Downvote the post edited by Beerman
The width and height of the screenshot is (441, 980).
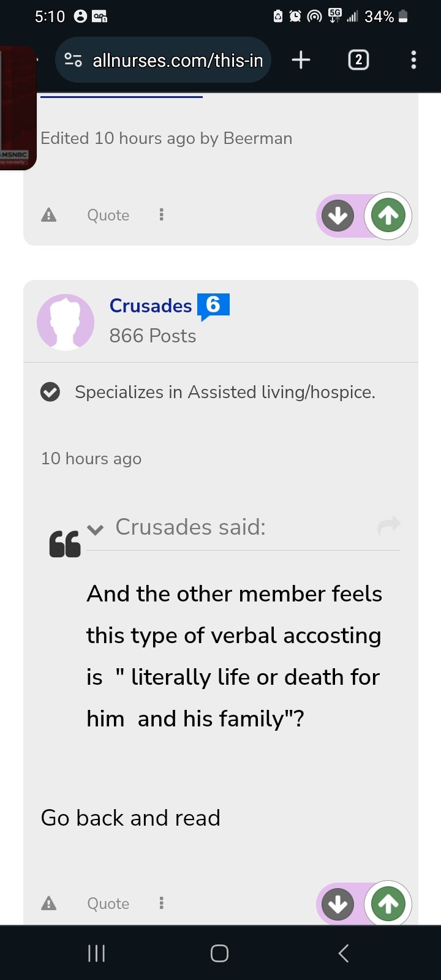pos(338,215)
